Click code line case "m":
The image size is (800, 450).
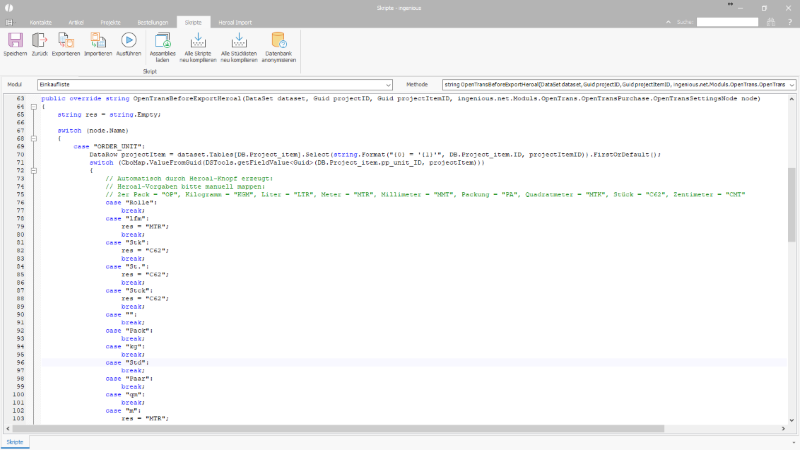[x=123, y=411]
